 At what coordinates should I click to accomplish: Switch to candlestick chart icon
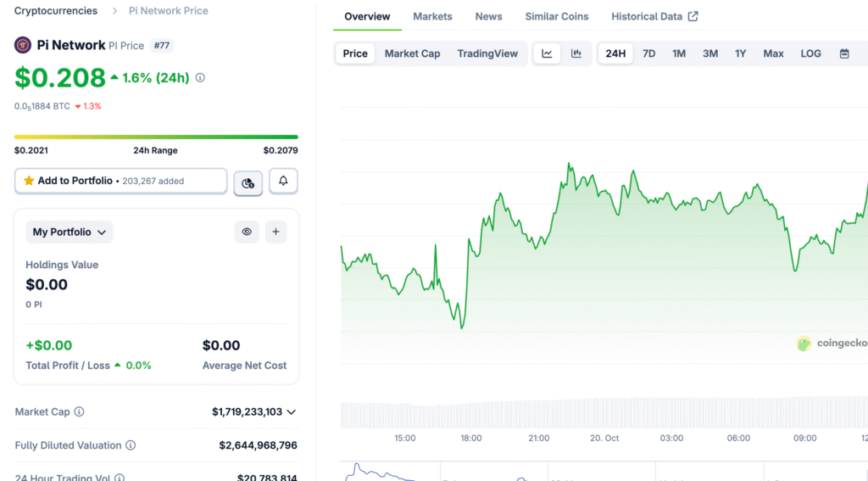coord(576,53)
